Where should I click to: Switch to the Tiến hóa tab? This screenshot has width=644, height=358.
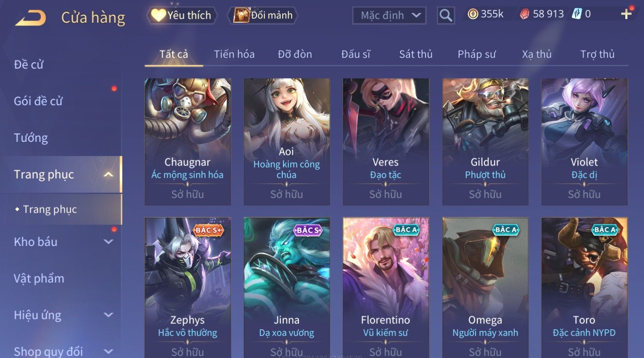pyautogui.click(x=234, y=54)
